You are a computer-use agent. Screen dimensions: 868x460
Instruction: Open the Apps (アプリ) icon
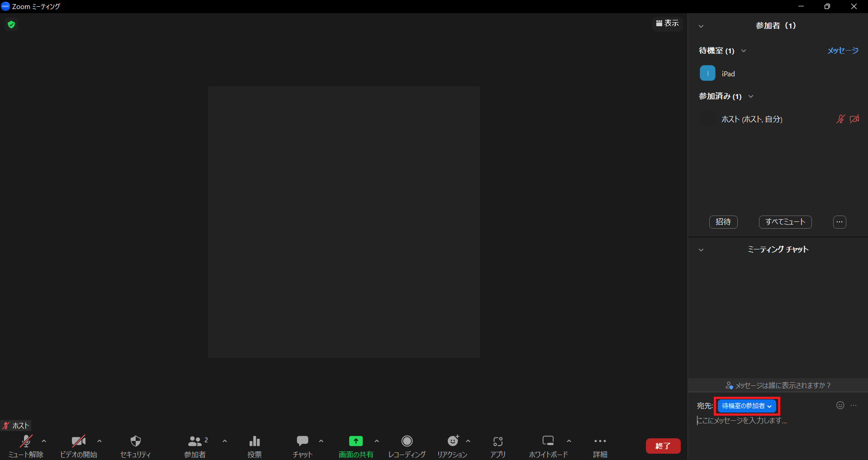[498, 441]
